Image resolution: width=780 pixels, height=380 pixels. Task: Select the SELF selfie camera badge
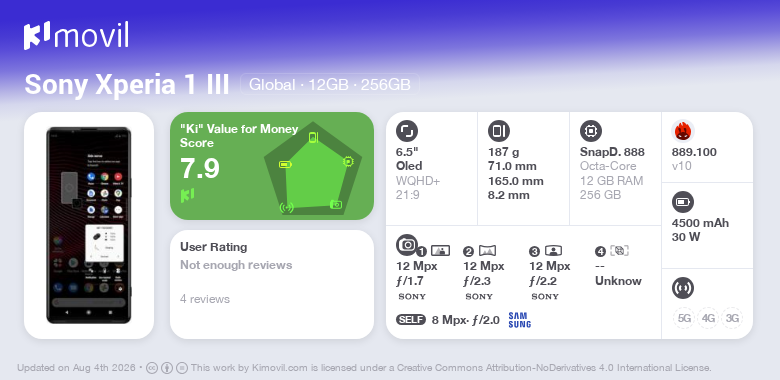[x=411, y=319]
